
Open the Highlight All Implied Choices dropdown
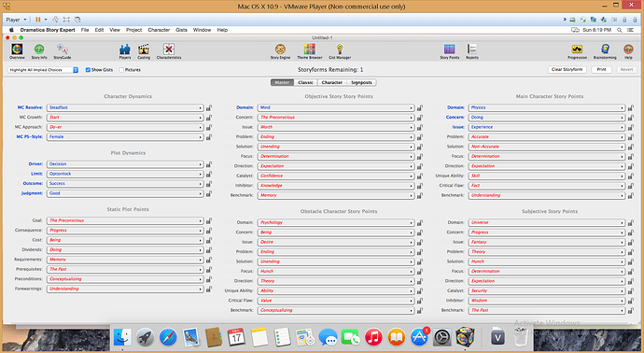click(43, 70)
